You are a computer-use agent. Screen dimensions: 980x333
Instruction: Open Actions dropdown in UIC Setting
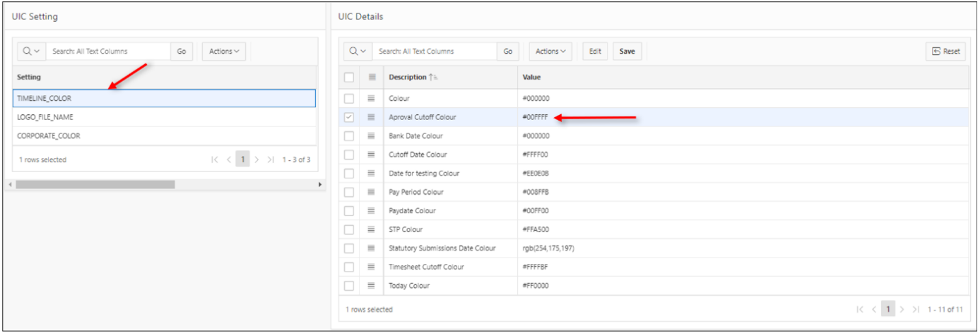point(223,52)
